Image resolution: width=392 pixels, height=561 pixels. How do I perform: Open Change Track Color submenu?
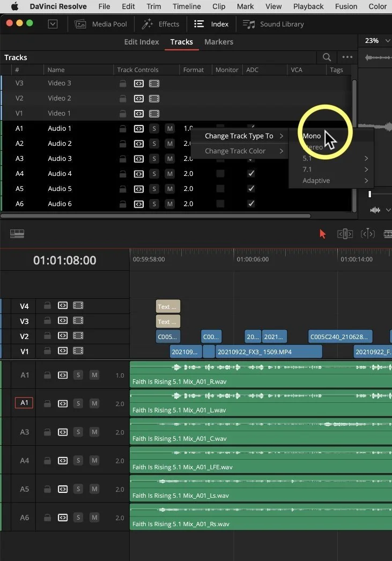click(239, 151)
